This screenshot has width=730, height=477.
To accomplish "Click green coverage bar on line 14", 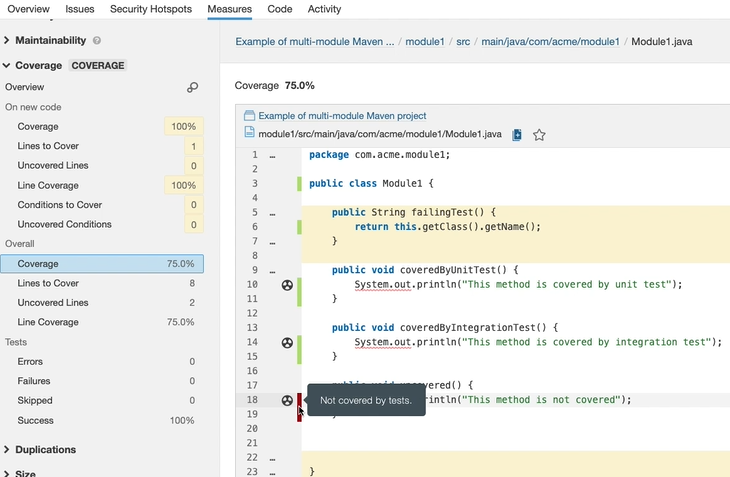I will point(299,342).
